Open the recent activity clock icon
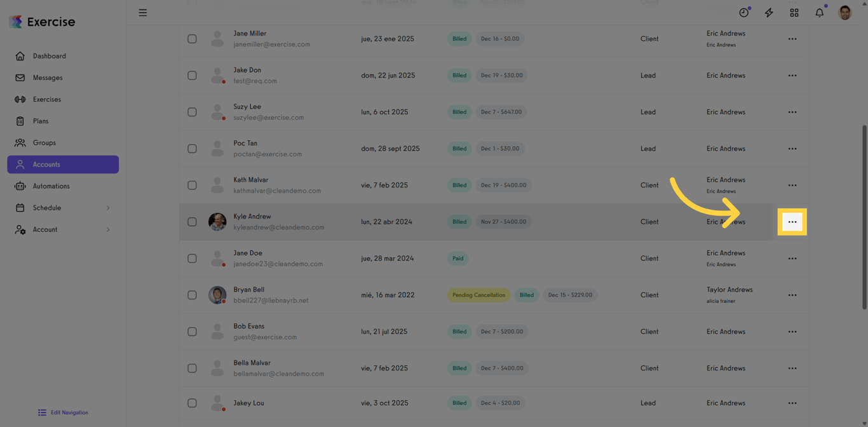The height and width of the screenshot is (427, 868). click(743, 12)
